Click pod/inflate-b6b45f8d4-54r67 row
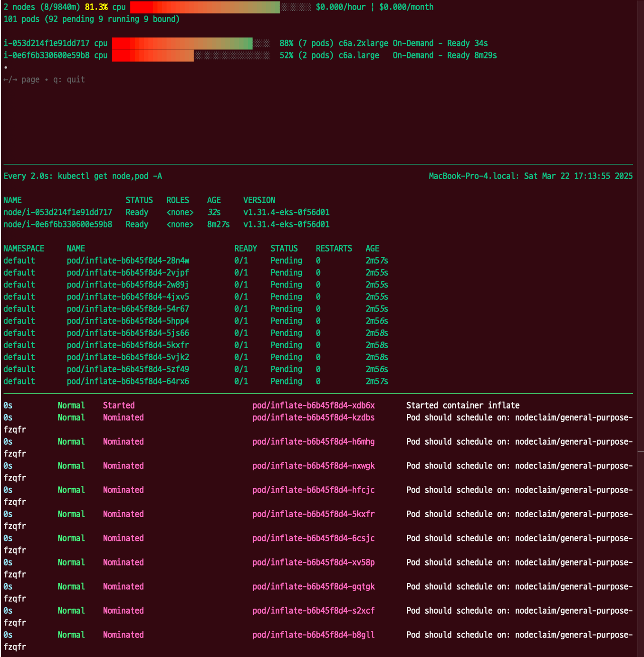This screenshot has height=657, width=644. click(196, 309)
